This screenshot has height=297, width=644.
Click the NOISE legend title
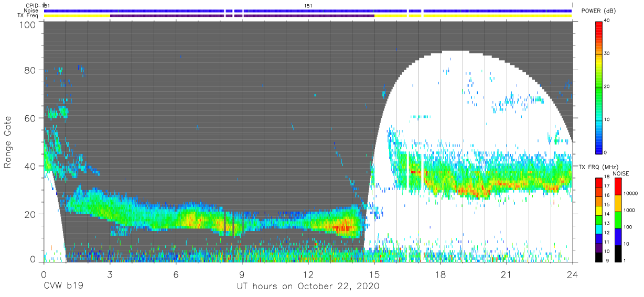pyautogui.click(x=621, y=173)
